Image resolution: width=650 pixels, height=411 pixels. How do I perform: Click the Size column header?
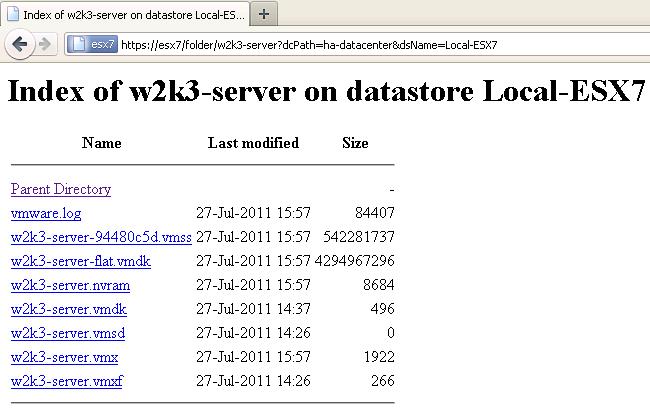(355, 143)
